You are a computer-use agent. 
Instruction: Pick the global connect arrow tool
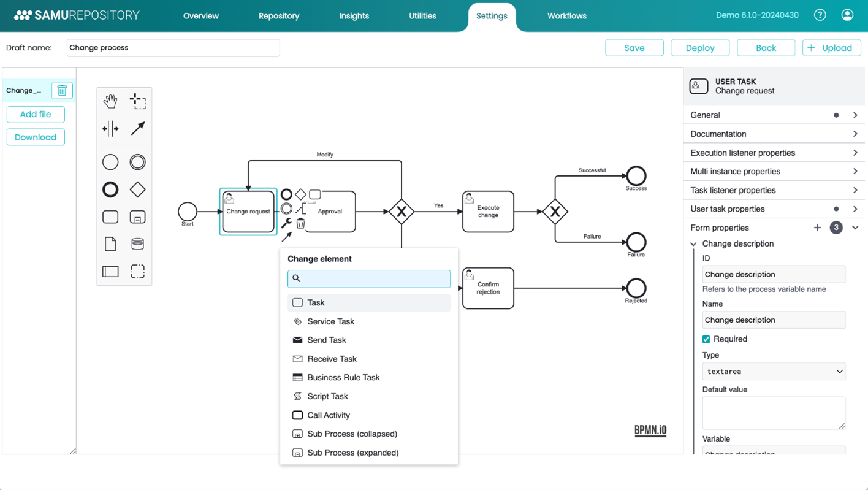(x=137, y=128)
